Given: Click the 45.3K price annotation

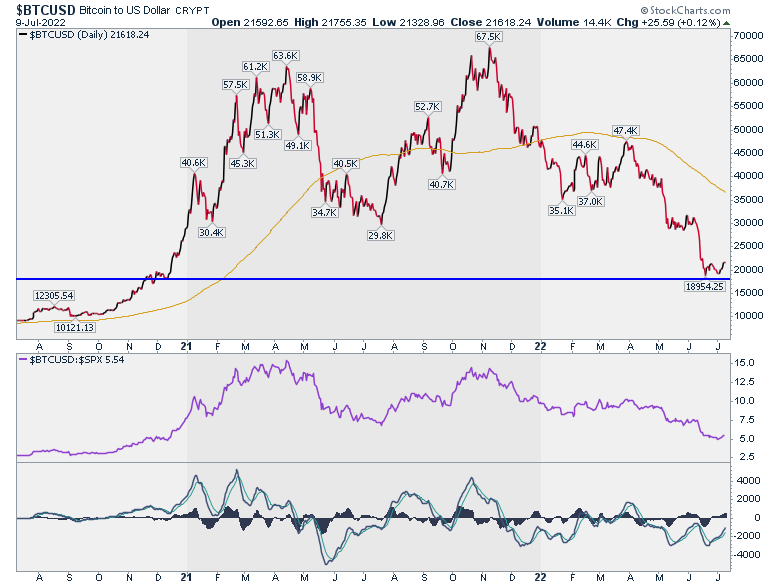Looking at the screenshot, I should click(242, 163).
